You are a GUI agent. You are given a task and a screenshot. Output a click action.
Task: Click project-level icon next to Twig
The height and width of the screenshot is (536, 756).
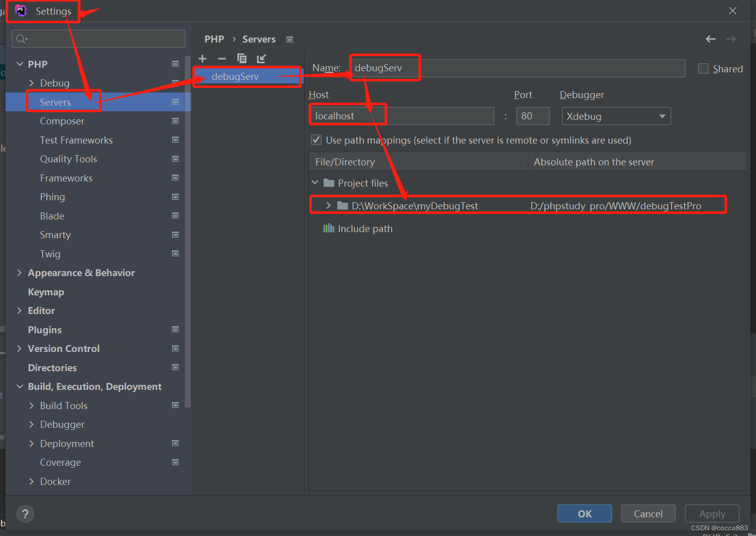pos(175,253)
